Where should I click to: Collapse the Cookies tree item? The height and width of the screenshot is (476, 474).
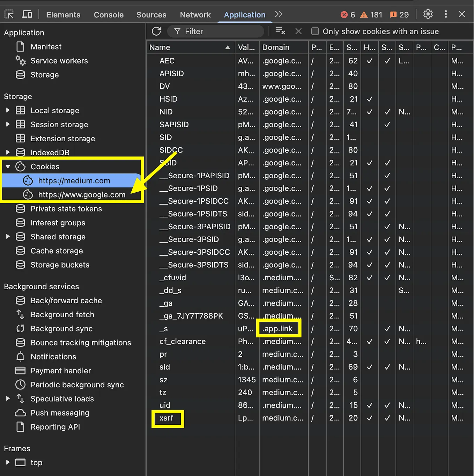(8, 166)
